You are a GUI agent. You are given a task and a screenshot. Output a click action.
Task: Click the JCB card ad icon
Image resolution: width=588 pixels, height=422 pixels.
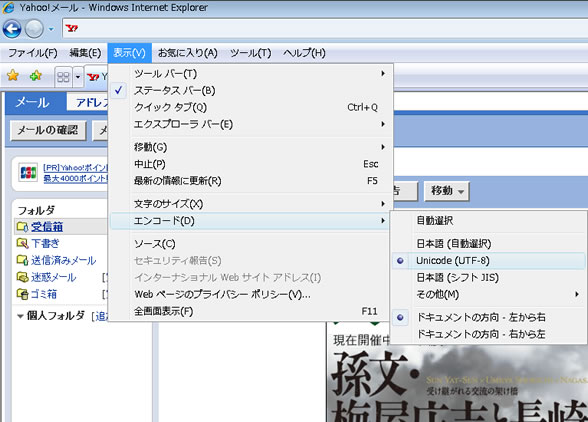point(28,173)
